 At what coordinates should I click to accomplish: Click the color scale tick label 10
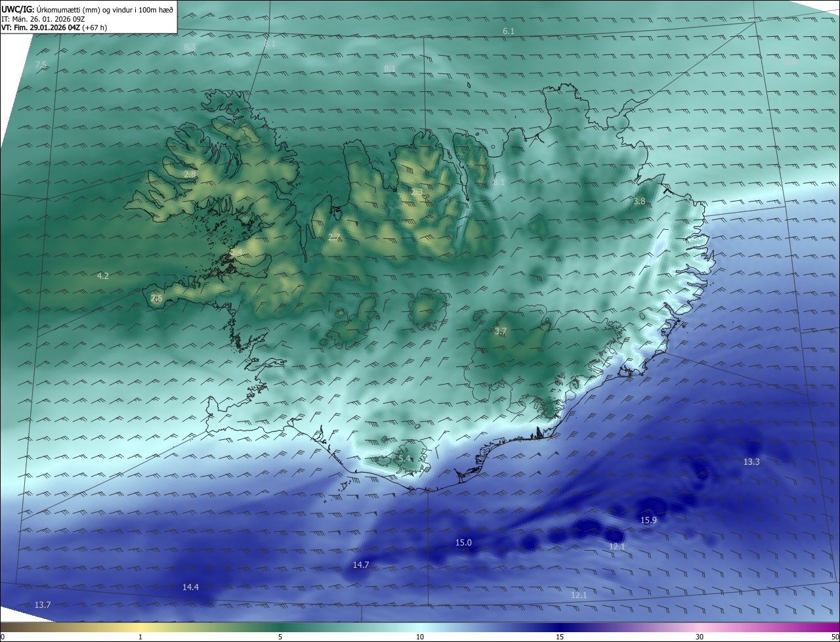pyautogui.click(x=420, y=637)
